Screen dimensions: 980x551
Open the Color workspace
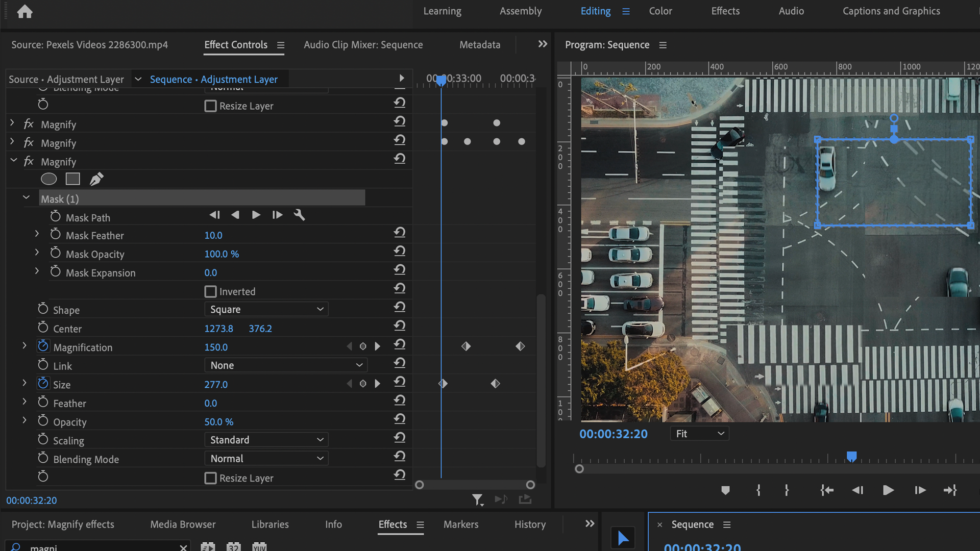660,11
